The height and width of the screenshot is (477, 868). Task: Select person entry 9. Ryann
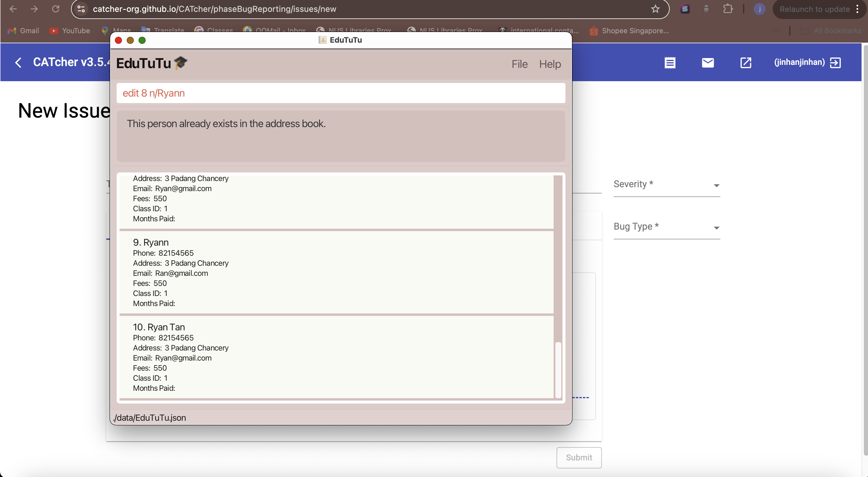pos(340,272)
